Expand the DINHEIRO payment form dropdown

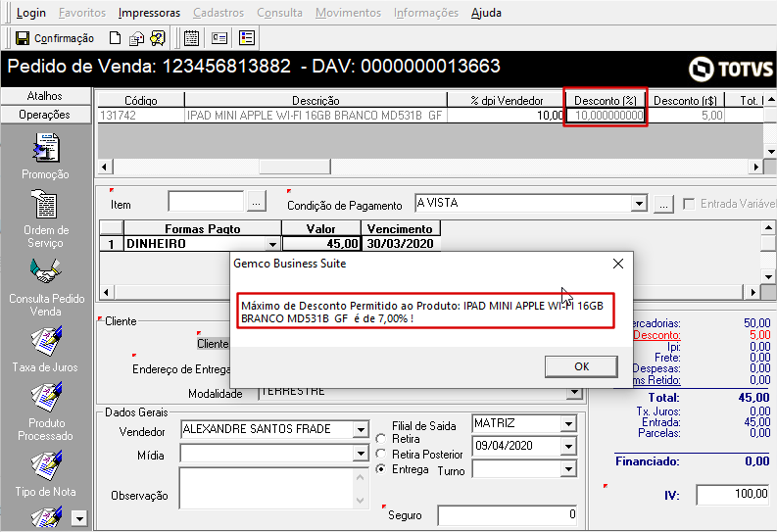click(272, 244)
